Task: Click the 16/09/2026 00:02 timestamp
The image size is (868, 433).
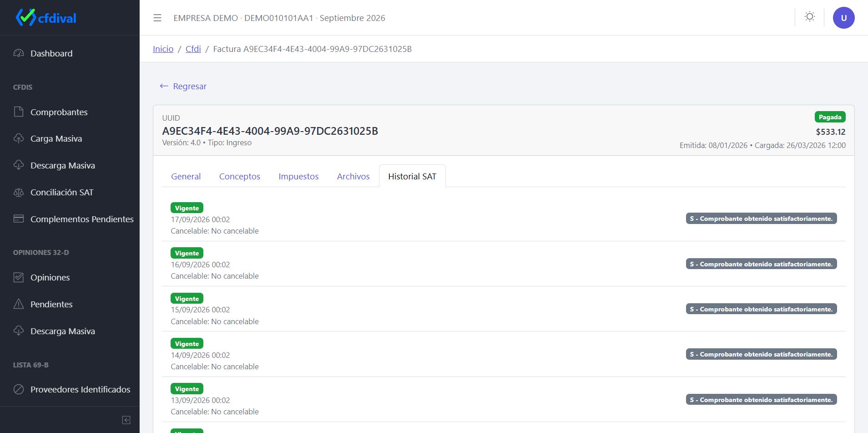Action: point(200,265)
